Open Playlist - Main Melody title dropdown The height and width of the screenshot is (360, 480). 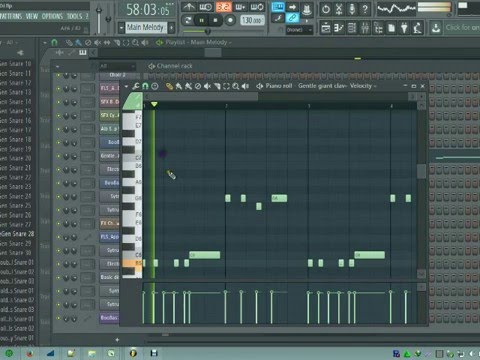coord(198,42)
